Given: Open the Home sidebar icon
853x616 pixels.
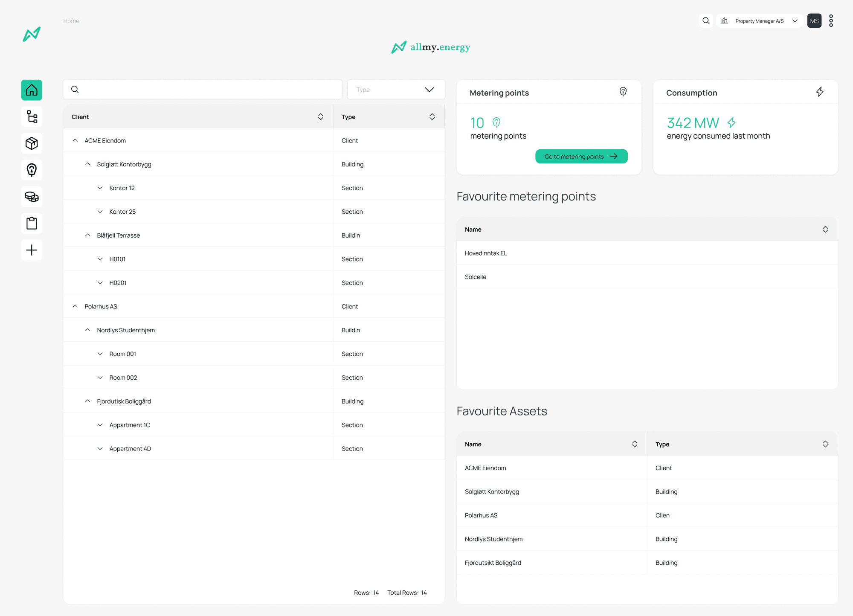Looking at the screenshot, I should (32, 90).
